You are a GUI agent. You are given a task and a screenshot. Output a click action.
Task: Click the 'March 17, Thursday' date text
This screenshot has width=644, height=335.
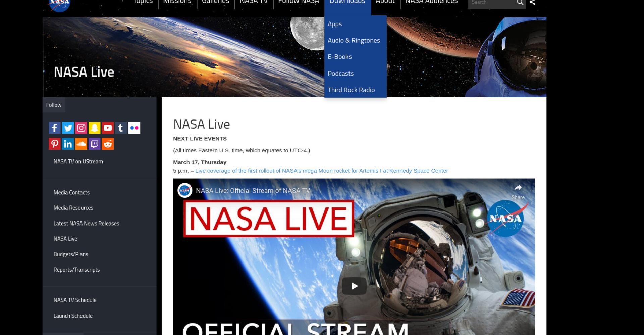click(x=200, y=162)
